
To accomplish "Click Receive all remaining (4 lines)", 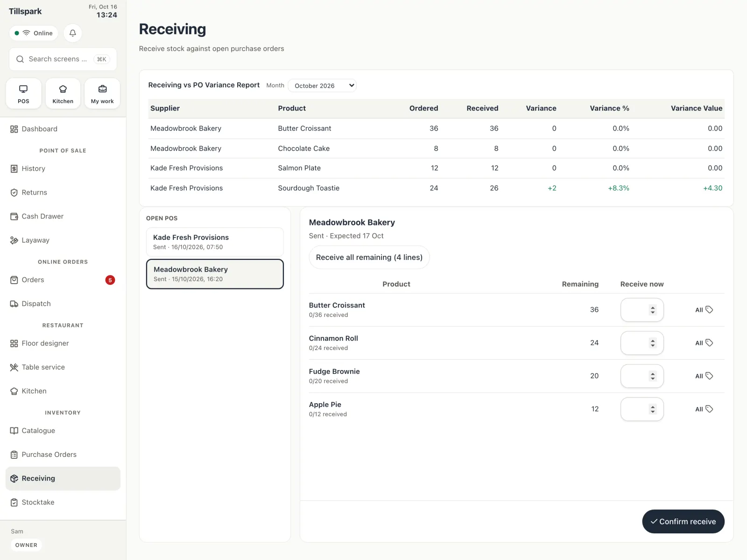I will pyautogui.click(x=369, y=257).
